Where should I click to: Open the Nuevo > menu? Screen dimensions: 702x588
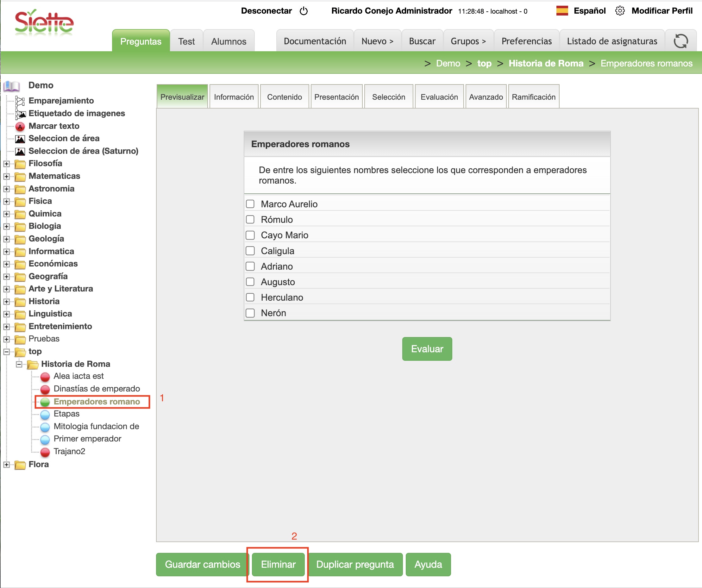pyautogui.click(x=377, y=41)
